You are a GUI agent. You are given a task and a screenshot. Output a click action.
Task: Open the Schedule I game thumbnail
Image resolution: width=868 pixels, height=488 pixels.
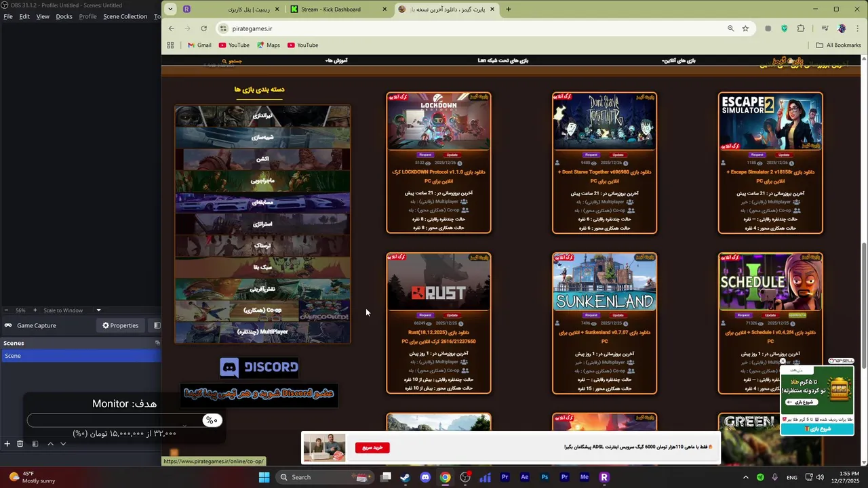[770, 282]
